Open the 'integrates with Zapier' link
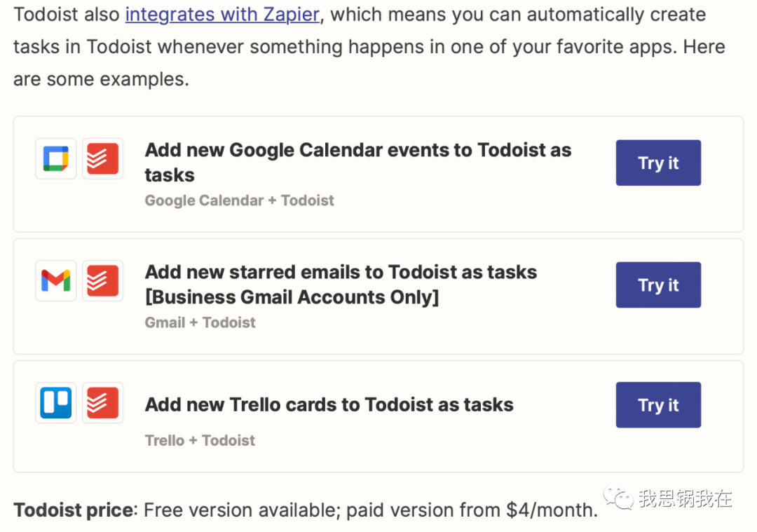This screenshot has width=757, height=532. 223,15
